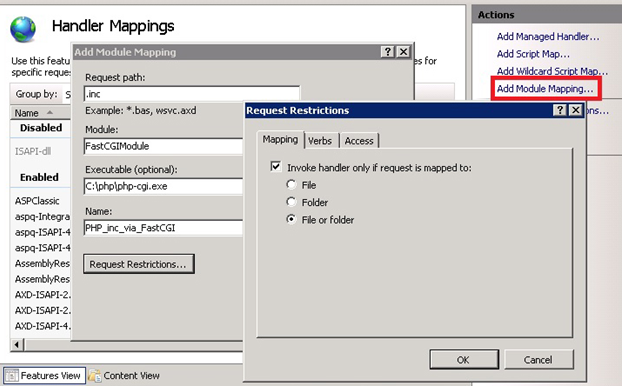The image size is (624, 387).
Task: Click Add Wildcard Script Map... action link
Action: [x=552, y=71]
